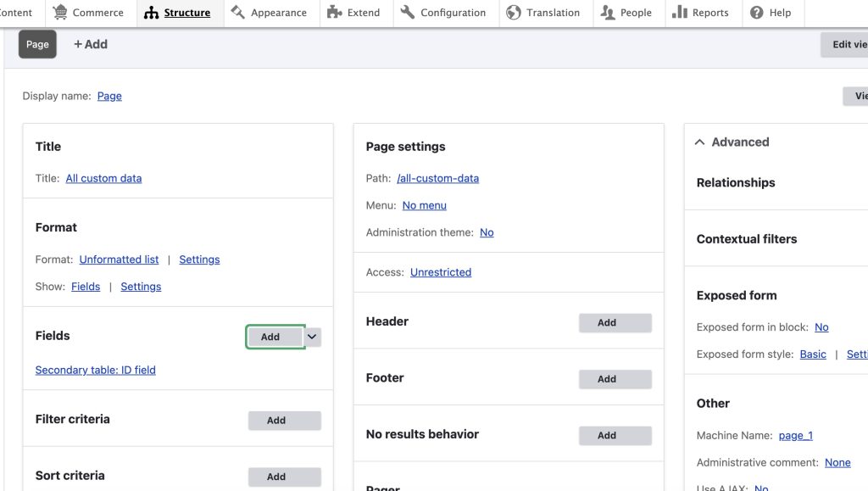The image size is (868, 491).
Task: Open the Translation menu
Action: coord(546,13)
